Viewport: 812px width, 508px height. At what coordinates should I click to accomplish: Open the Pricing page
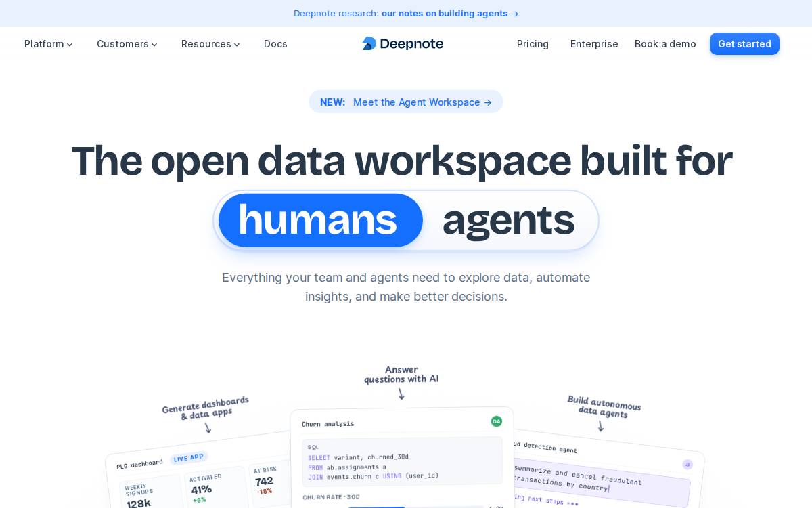coord(533,44)
